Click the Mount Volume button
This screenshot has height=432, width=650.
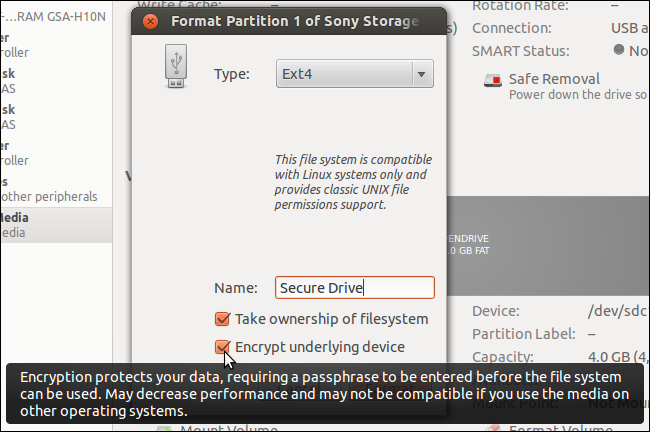click(223, 428)
